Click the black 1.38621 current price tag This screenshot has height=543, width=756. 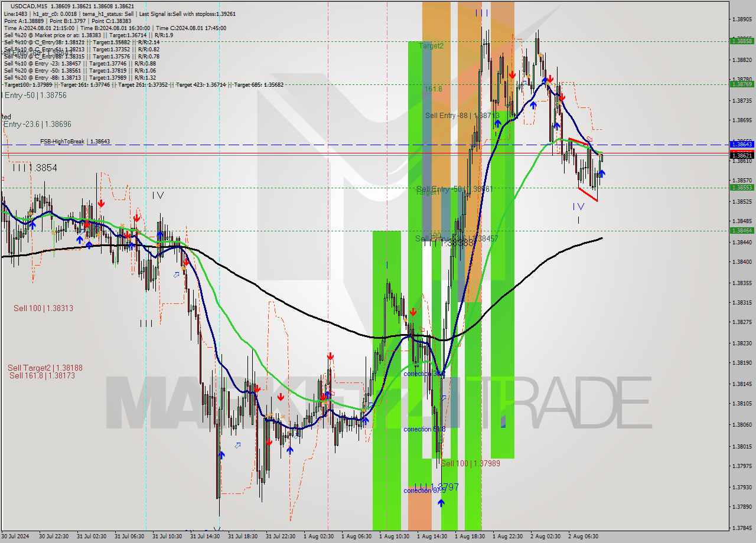(x=742, y=155)
